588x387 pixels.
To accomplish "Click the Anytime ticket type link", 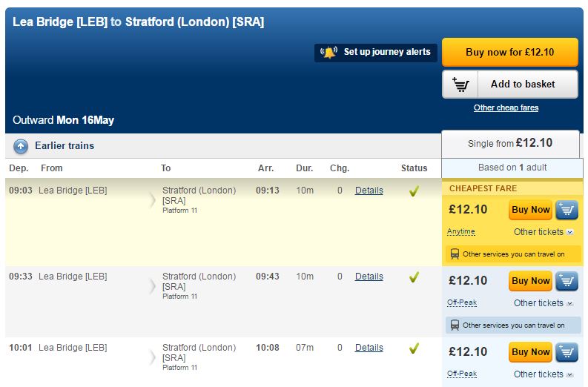I will pos(460,232).
